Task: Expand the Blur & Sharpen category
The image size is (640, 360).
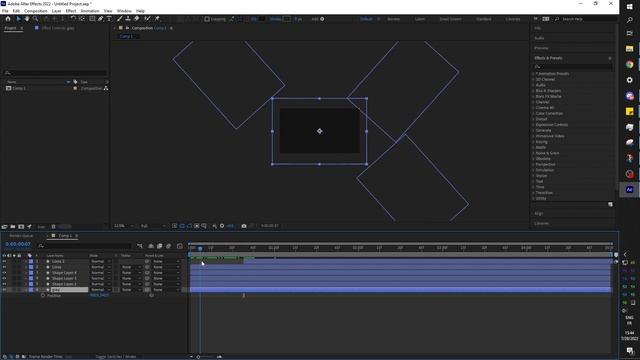Action: (x=533, y=91)
